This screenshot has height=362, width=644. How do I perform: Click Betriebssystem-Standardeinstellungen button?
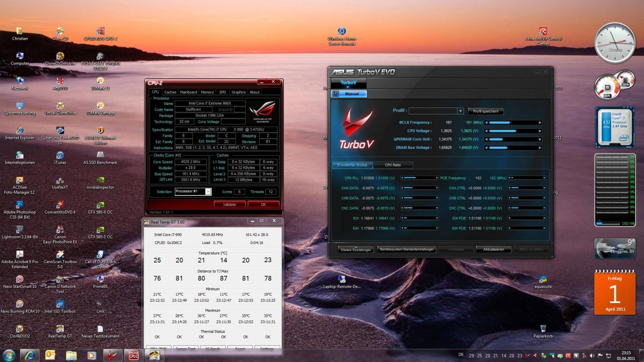(x=407, y=249)
